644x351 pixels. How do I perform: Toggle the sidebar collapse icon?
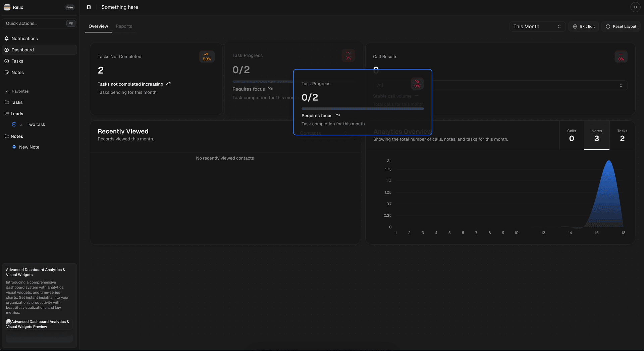point(89,7)
